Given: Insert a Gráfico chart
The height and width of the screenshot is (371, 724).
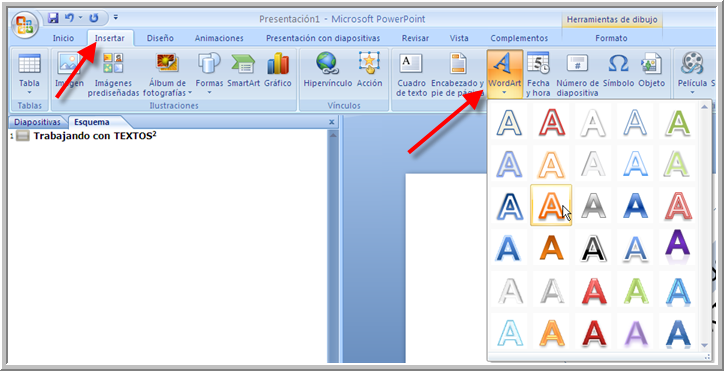Looking at the screenshot, I should click(278, 70).
